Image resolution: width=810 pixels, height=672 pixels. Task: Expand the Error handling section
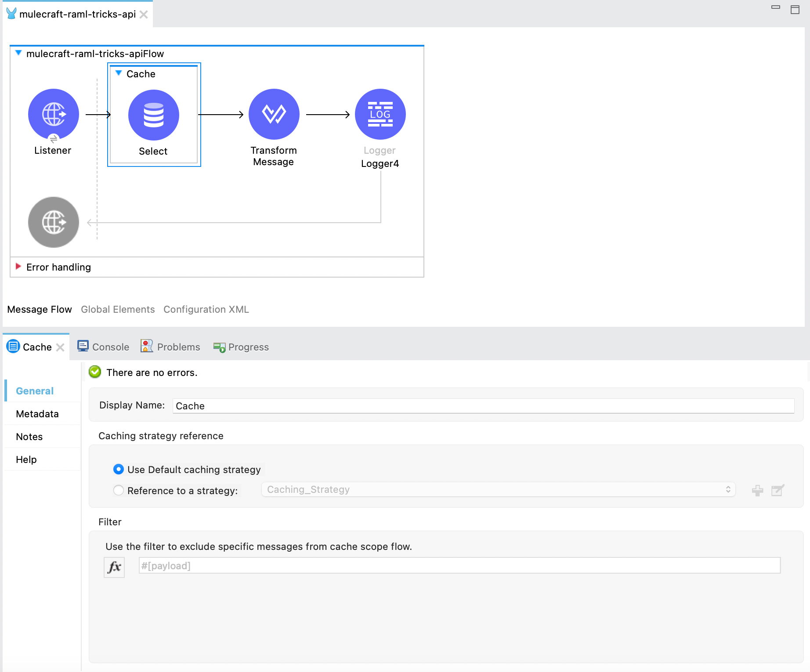pyautogui.click(x=18, y=267)
